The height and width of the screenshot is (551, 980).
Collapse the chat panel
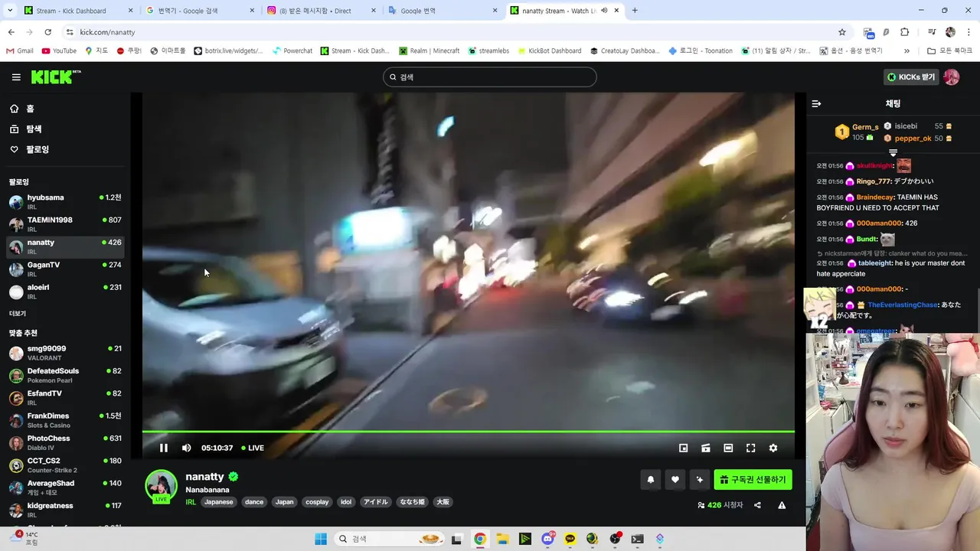[x=816, y=103]
